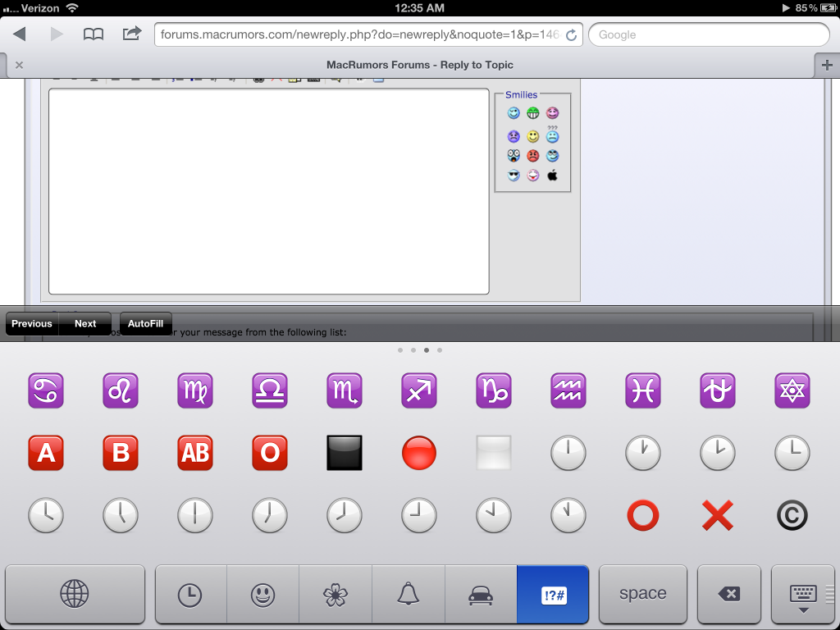Click the Next form navigation button
This screenshot has width=840, height=630.
pyautogui.click(x=84, y=323)
